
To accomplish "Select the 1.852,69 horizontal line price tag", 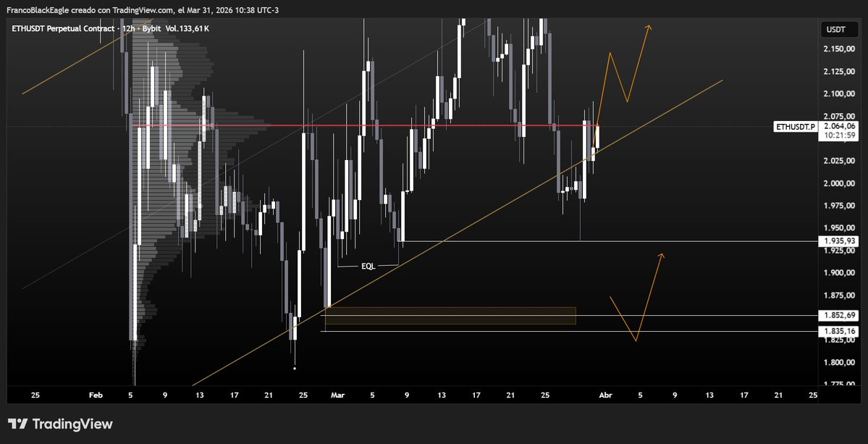I will pos(839,316).
